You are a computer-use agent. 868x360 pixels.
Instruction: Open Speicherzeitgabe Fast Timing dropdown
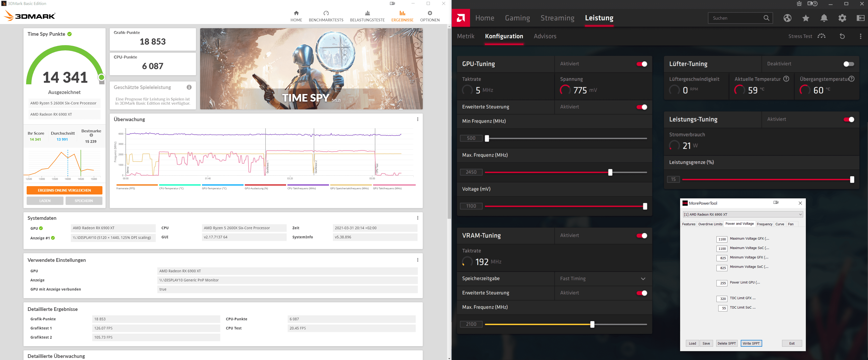pyautogui.click(x=603, y=279)
